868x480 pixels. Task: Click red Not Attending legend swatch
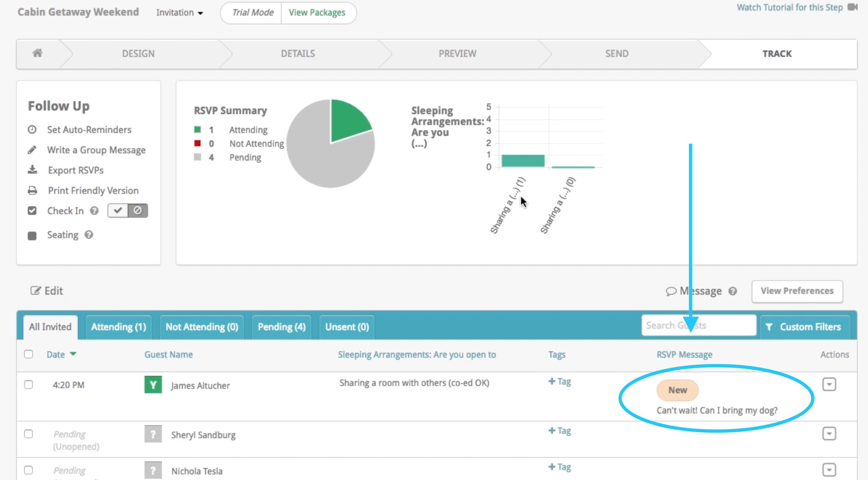click(197, 143)
